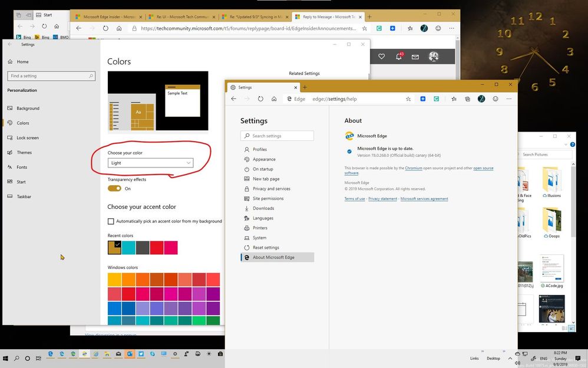Open the Illusions folder in File Explorer
This screenshot has height=368, width=588.
coord(552,183)
